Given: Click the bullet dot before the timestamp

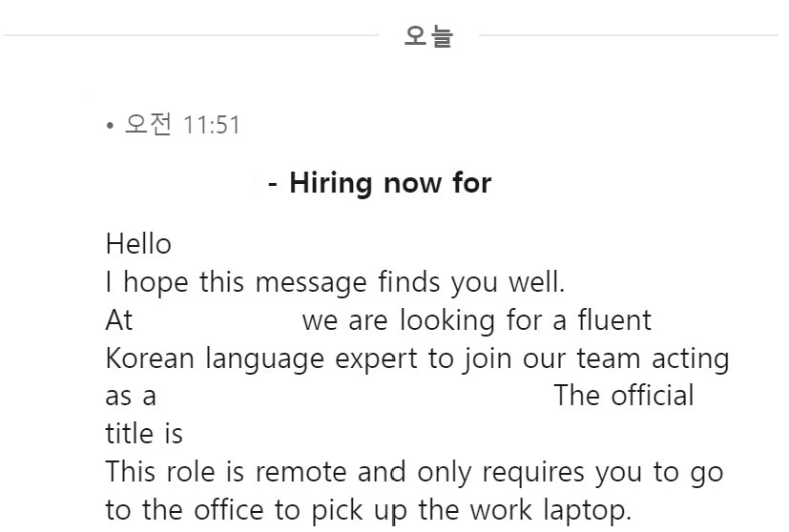Looking at the screenshot, I should [111, 126].
